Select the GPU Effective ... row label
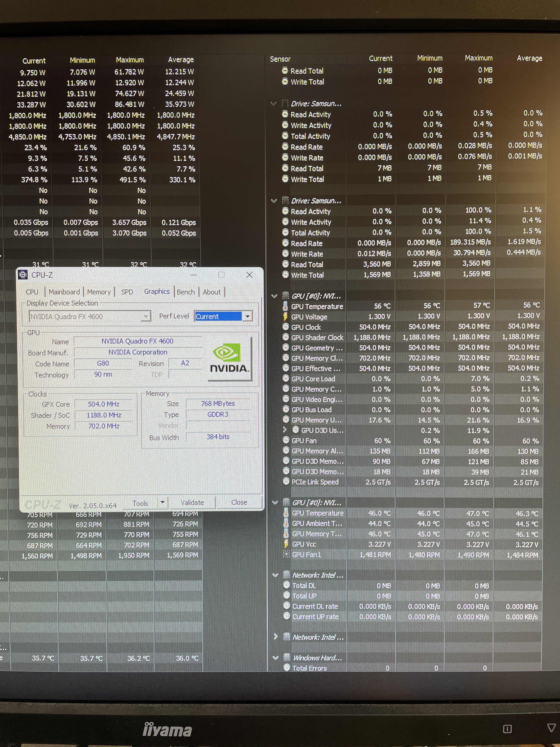The height and width of the screenshot is (747, 560). (x=316, y=368)
